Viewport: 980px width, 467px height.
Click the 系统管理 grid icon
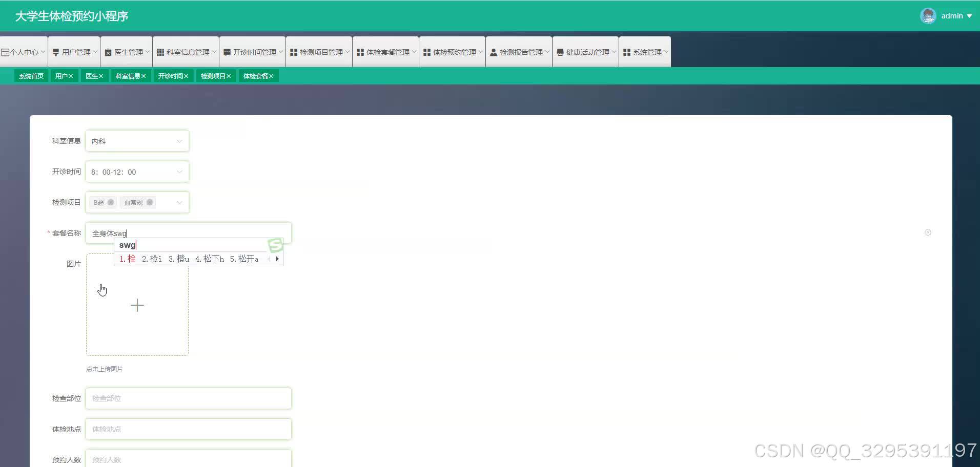[627, 52]
